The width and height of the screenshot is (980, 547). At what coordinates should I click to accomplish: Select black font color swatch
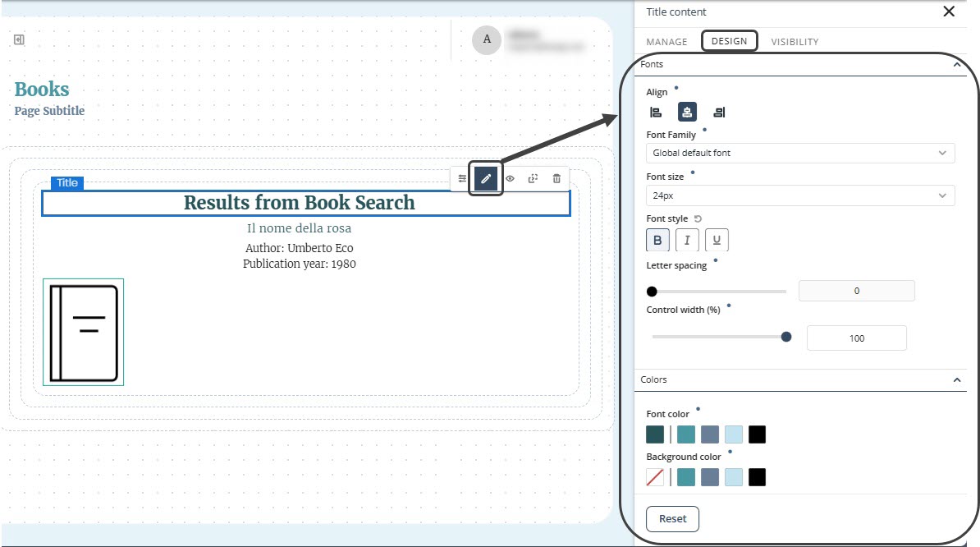757,434
